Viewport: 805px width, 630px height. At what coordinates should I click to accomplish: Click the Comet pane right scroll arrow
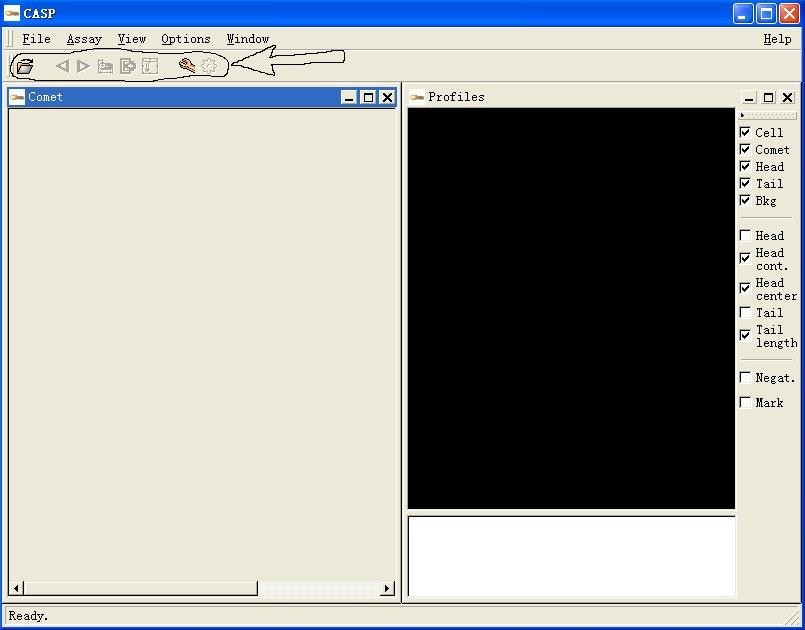pyautogui.click(x=387, y=588)
